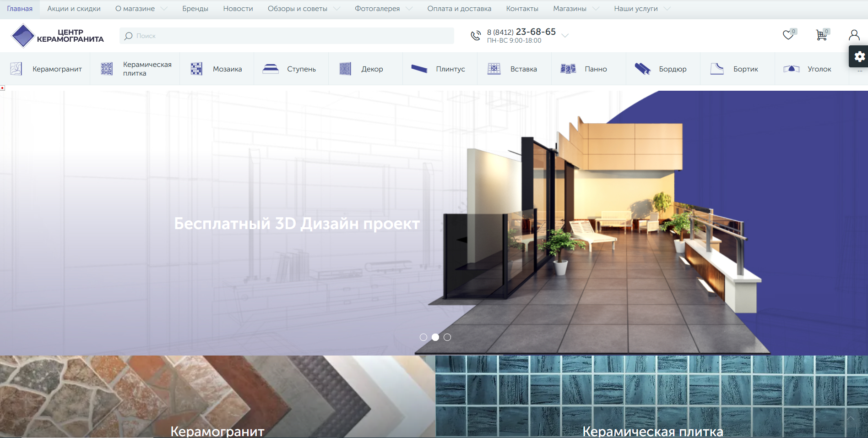Go to the Бренды menu item
Screen dimensions: 868x438
195,9
